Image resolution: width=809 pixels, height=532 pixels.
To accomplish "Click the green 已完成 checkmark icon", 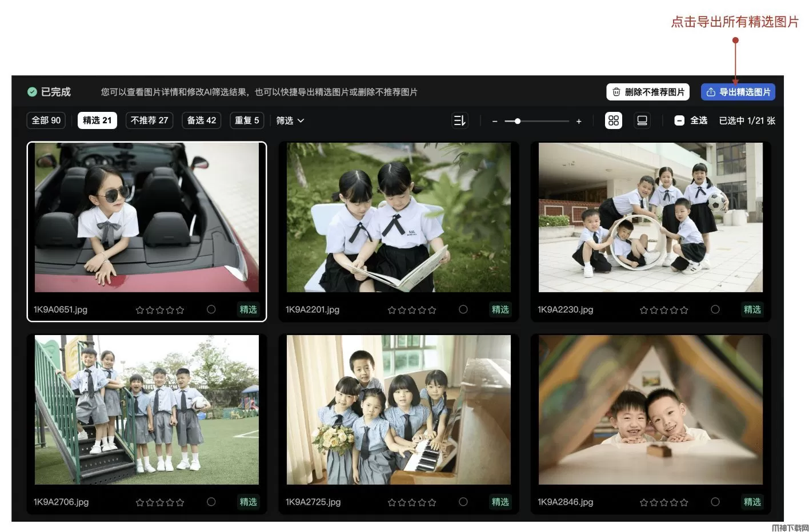I will [32, 92].
